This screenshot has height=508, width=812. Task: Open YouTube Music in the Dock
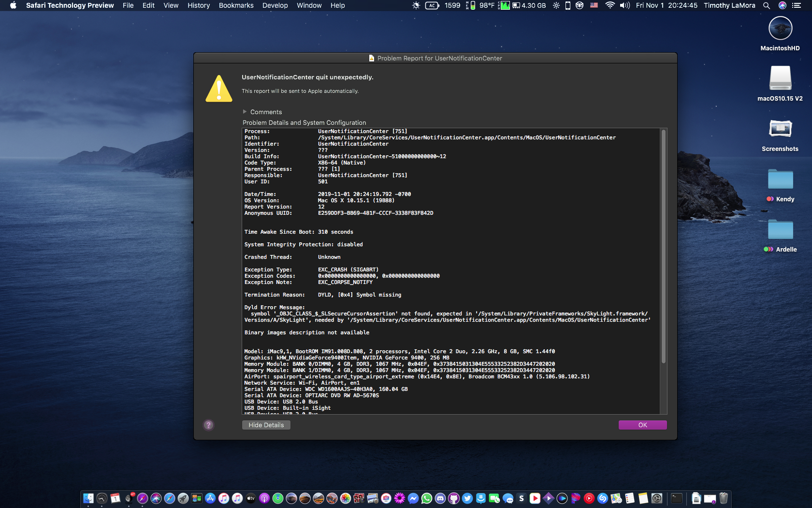pyautogui.click(x=589, y=498)
